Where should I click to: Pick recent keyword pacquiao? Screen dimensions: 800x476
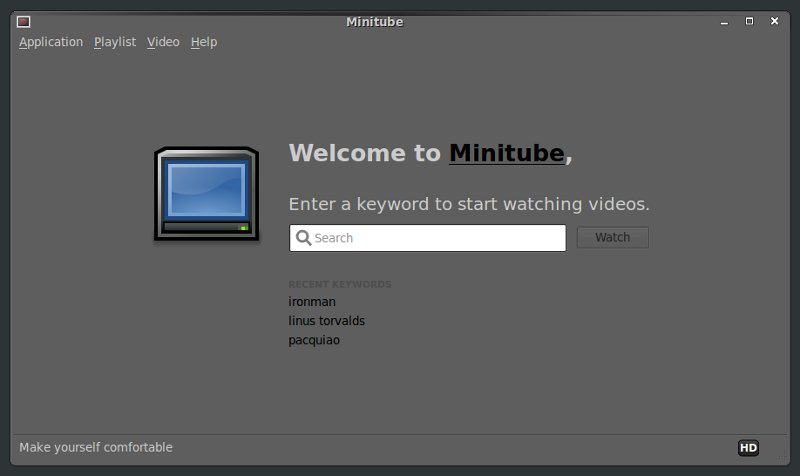[314, 340]
